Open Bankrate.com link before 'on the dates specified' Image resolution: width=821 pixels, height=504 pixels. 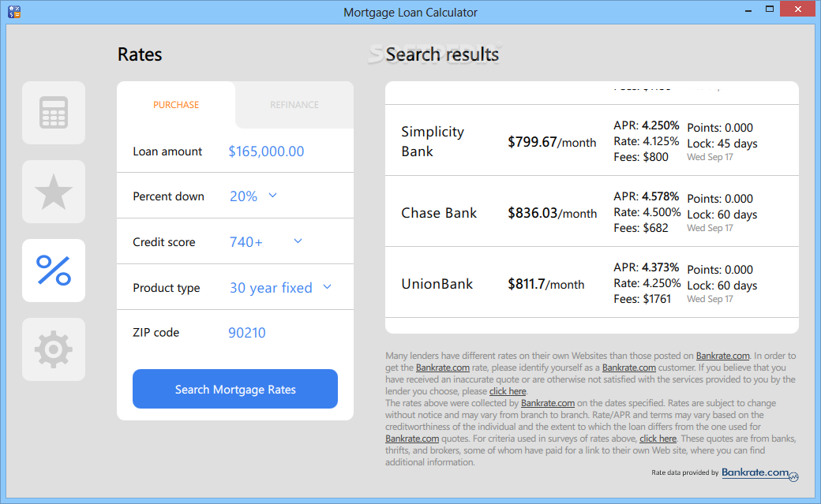(548, 404)
